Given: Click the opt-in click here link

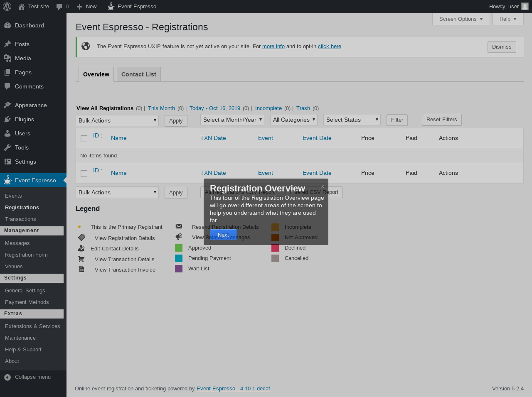Looking at the screenshot, I should click(330, 47).
